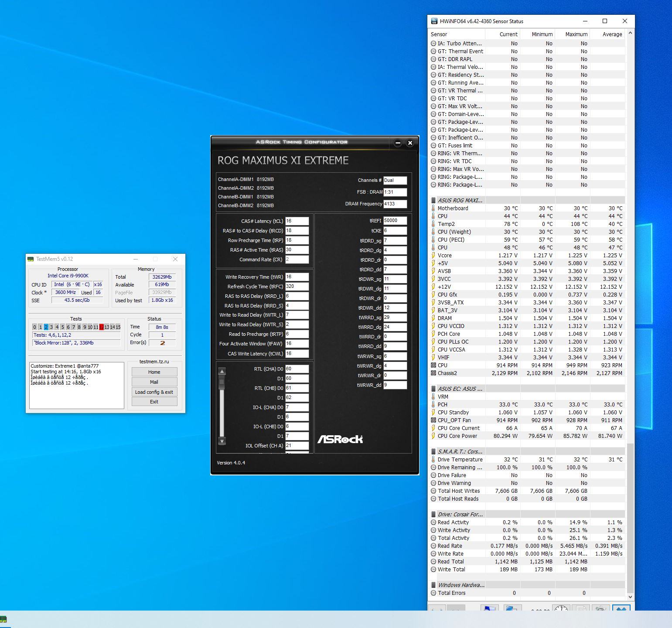The height and width of the screenshot is (628, 672).
Task: Click the circle icon beside Read Rate
Action: tap(433, 546)
